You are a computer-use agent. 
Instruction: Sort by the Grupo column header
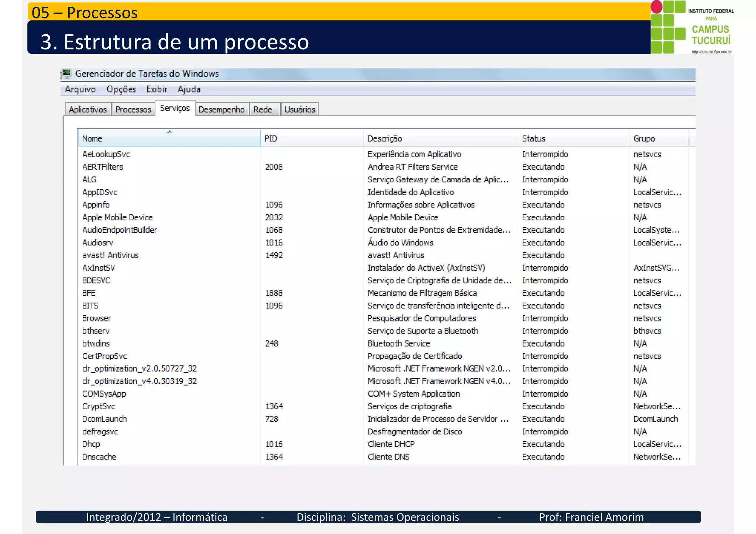[659, 138]
